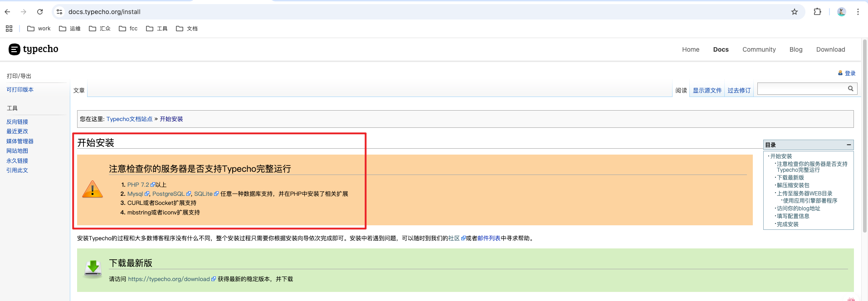
Task: Open the PHP 7.2 link
Action: (x=141, y=185)
